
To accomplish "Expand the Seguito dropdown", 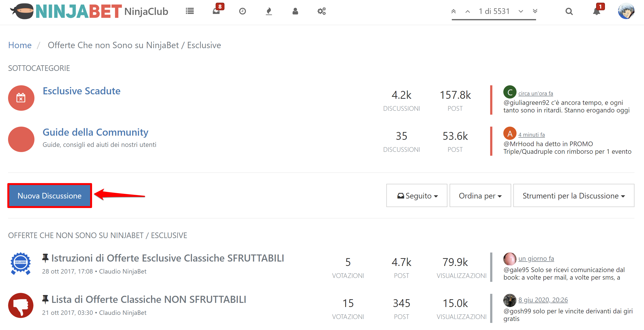I will click(417, 196).
